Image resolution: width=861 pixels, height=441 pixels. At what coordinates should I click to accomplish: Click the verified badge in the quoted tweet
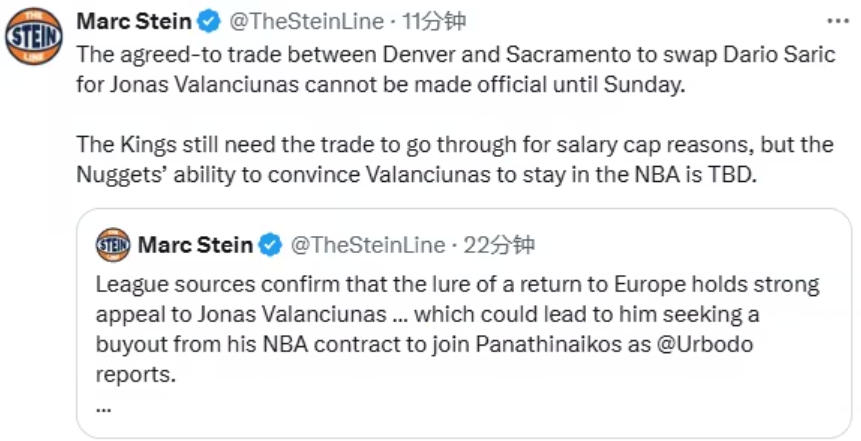click(x=270, y=244)
